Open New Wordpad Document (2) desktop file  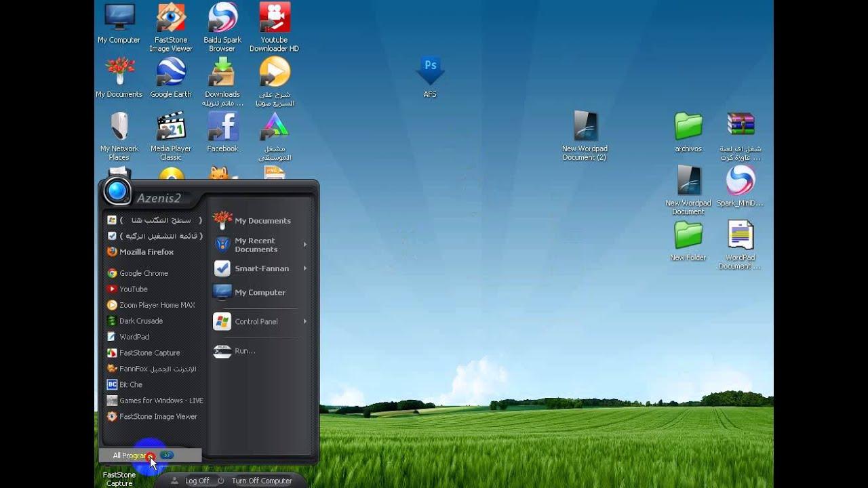tap(585, 136)
